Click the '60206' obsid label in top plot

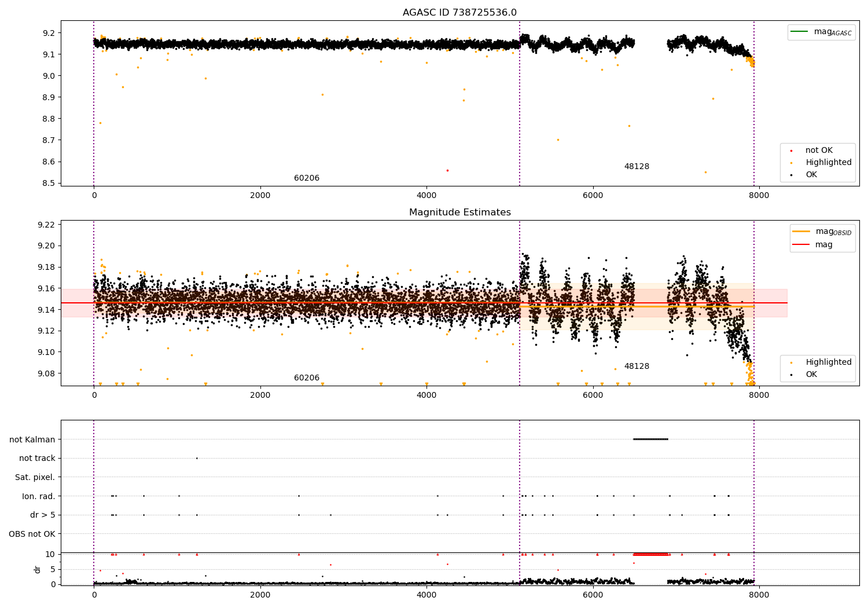click(x=307, y=178)
